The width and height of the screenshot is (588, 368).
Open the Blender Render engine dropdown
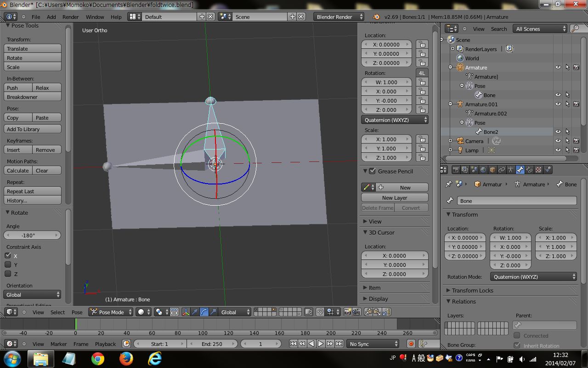pyautogui.click(x=339, y=17)
